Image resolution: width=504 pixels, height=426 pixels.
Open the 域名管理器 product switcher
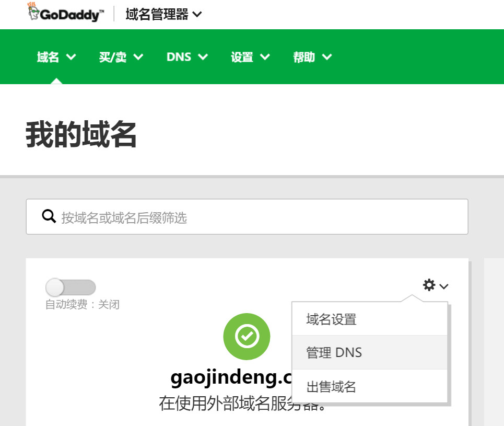coord(163,14)
